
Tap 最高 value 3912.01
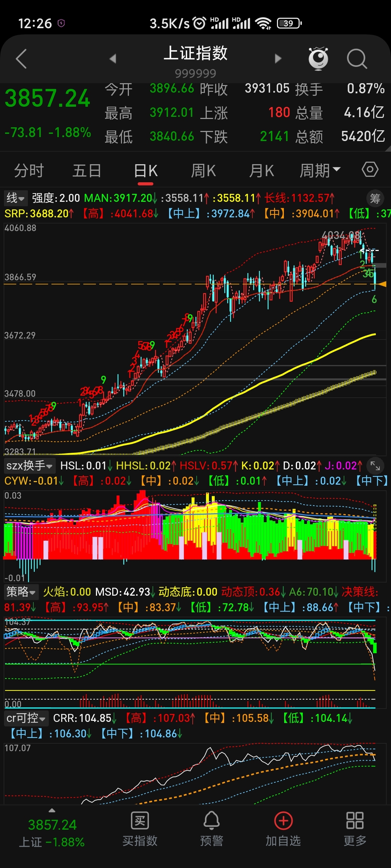pos(172,112)
